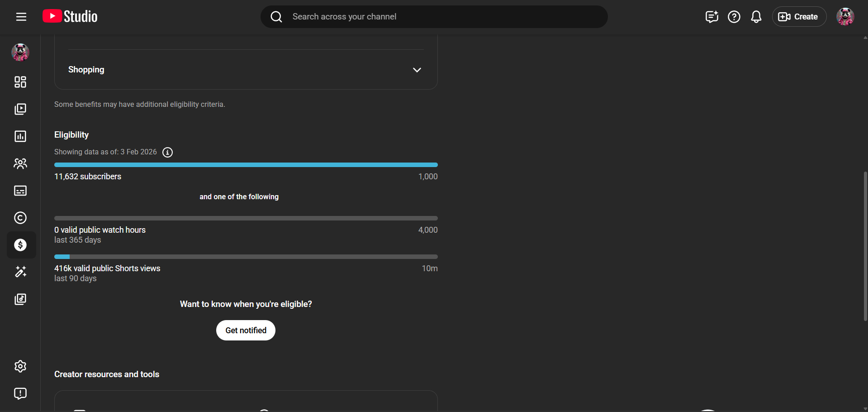The height and width of the screenshot is (412, 868).
Task: Open Settings gear in sidebar
Action: click(x=20, y=366)
